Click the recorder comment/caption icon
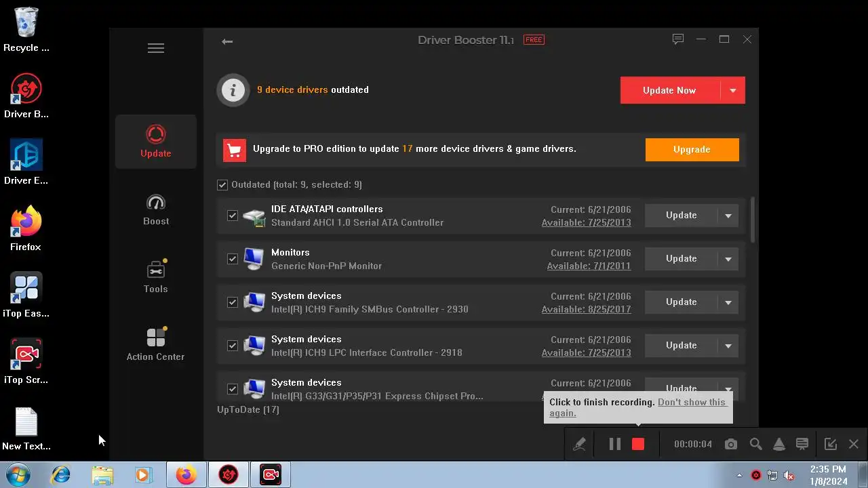868x488 pixels. point(802,444)
